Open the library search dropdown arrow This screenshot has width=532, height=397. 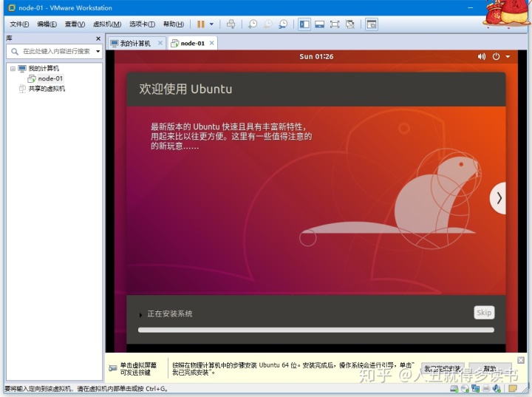pos(98,51)
